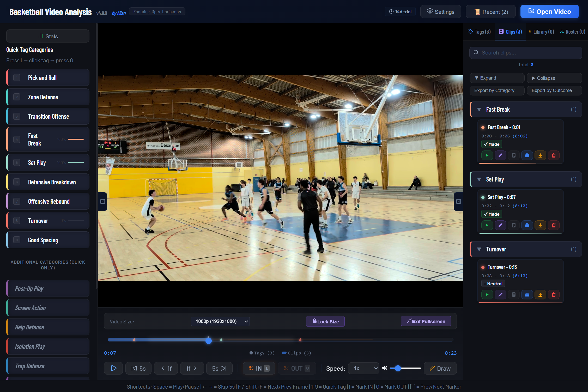Screen dimensions: 588x392
Task: Toggle Neutral outcome on the Turnover clip
Action: (493, 284)
